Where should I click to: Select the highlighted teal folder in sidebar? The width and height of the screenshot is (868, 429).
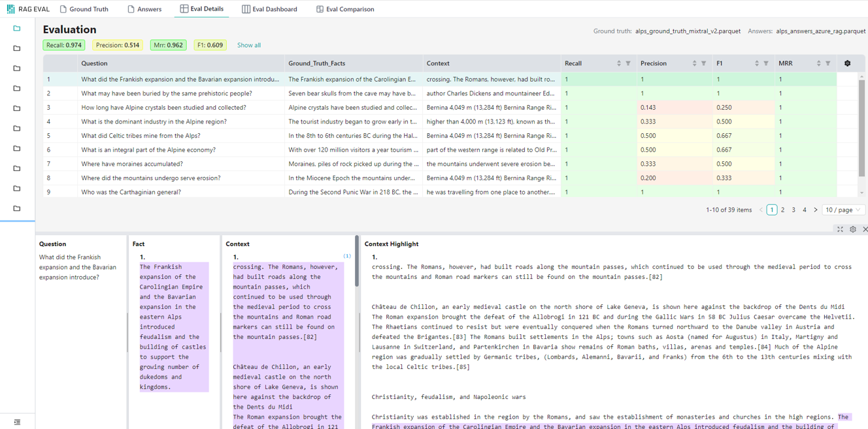pyautogui.click(x=17, y=28)
